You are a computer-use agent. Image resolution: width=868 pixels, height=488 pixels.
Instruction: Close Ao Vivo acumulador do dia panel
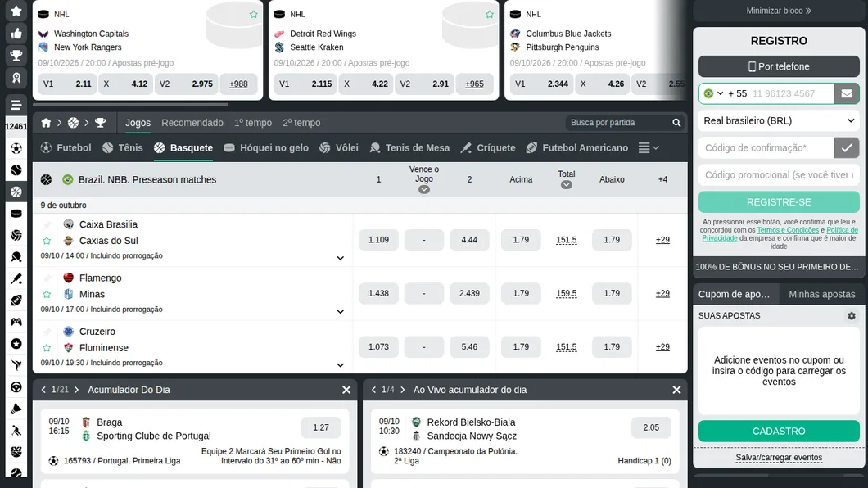tap(676, 390)
